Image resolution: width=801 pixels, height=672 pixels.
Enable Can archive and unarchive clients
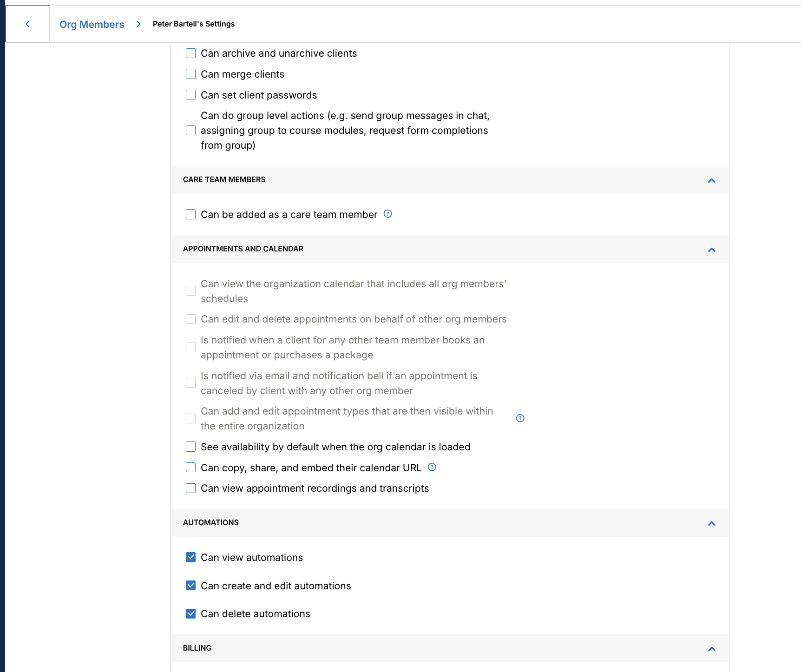point(190,53)
